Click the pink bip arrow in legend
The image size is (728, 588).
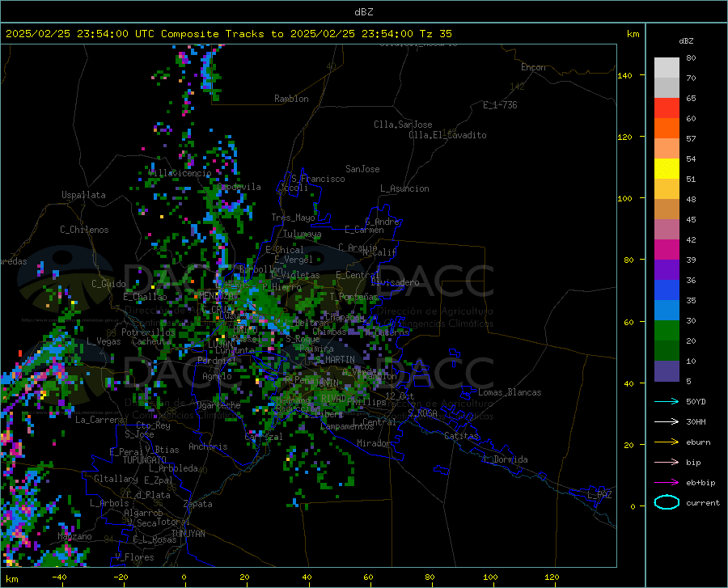(x=667, y=463)
